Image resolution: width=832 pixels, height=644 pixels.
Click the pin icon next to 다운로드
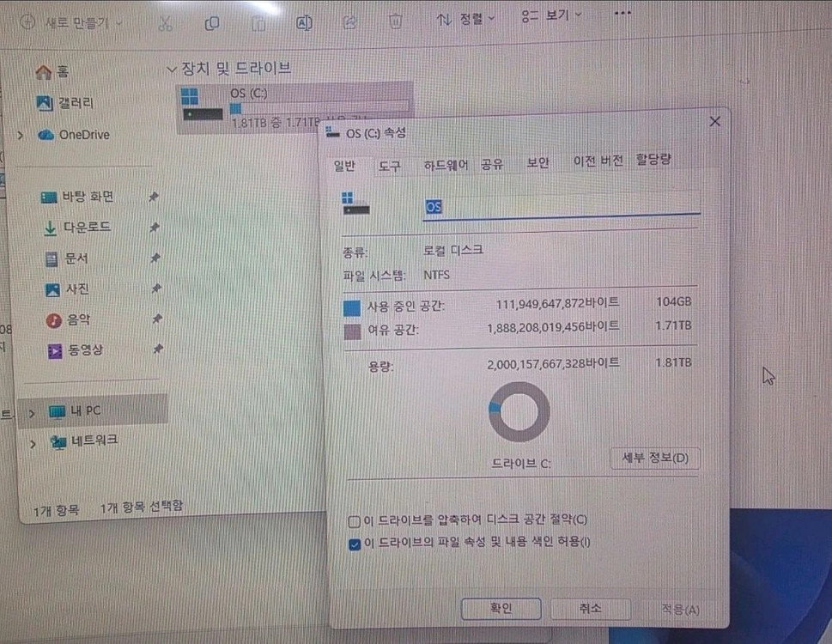(x=155, y=228)
